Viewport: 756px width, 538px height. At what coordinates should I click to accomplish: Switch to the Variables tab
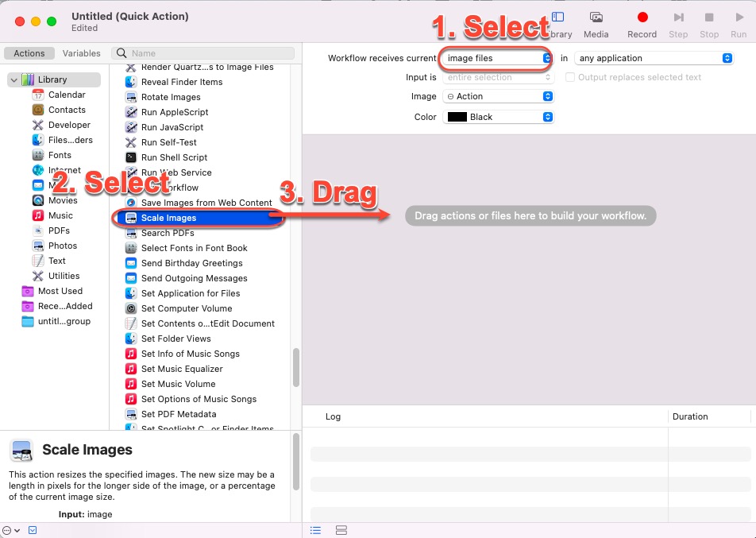(x=81, y=53)
